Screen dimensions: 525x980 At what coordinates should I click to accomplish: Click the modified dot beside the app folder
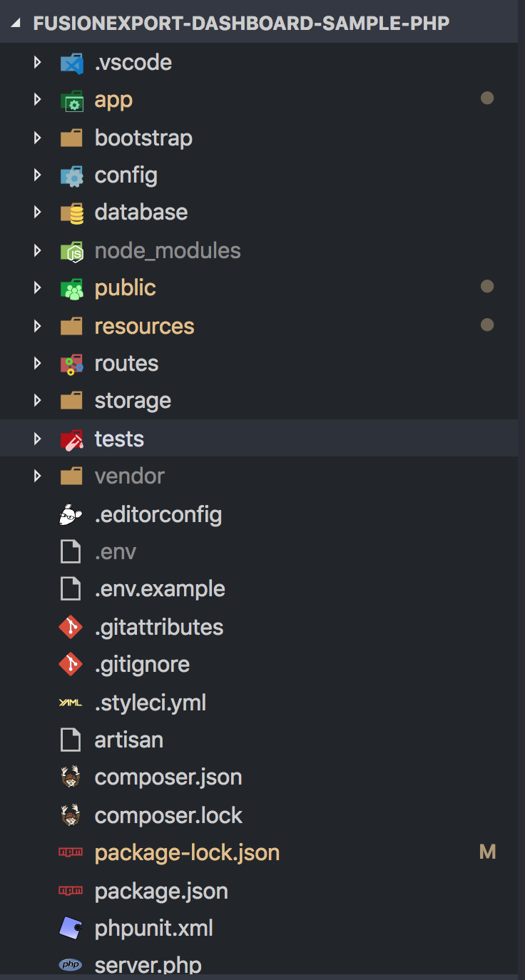487,98
